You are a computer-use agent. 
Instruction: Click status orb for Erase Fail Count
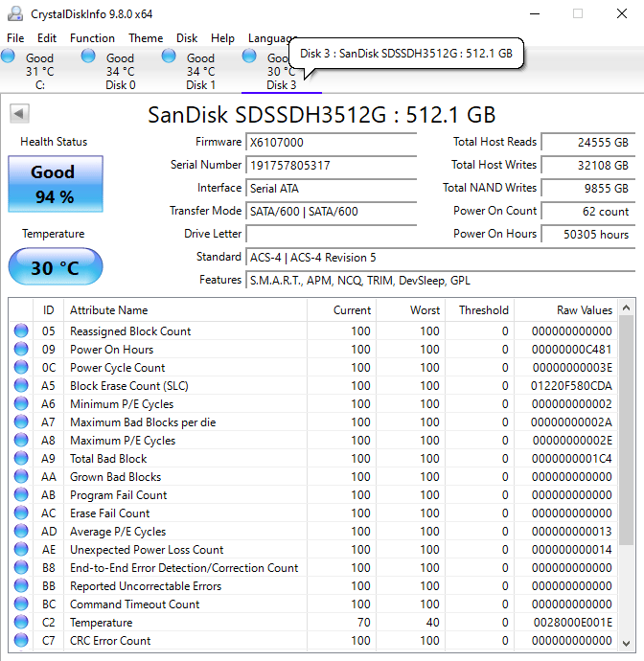coord(21,513)
